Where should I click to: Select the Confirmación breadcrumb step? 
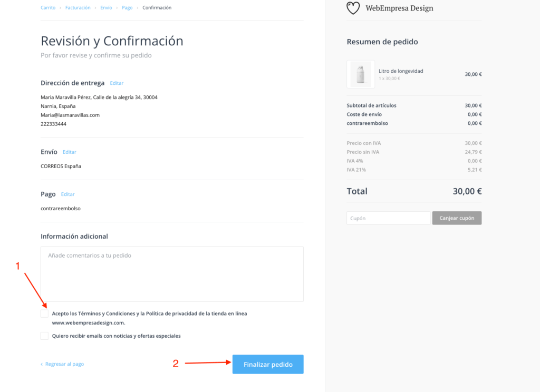point(157,7)
